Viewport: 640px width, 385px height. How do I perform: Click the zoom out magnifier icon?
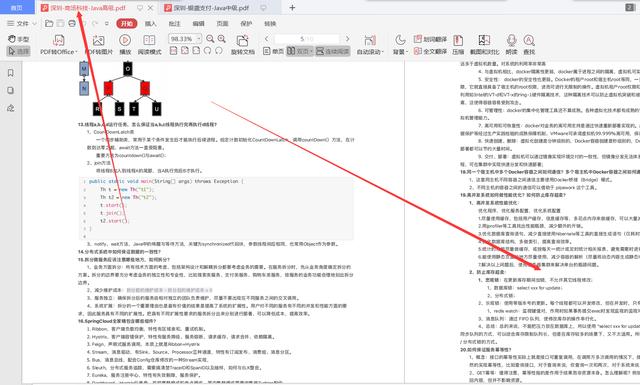point(210,39)
